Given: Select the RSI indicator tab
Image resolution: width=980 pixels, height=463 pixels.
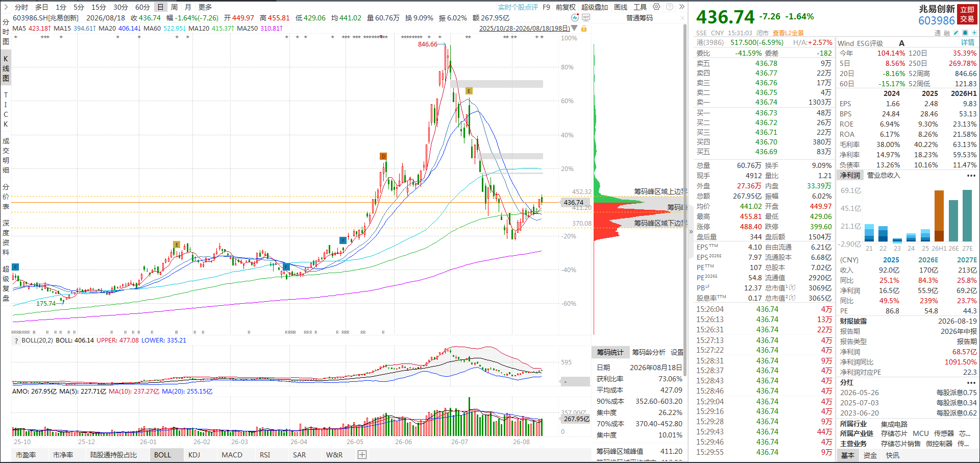Looking at the screenshot, I should pyautogui.click(x=265, y=455).
